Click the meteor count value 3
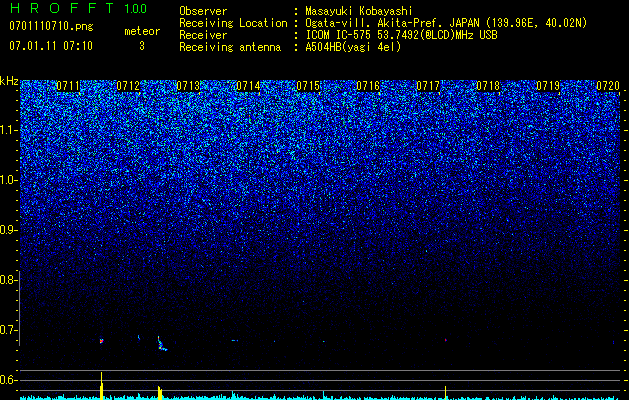The image size is (629, 400). point(142,46)
